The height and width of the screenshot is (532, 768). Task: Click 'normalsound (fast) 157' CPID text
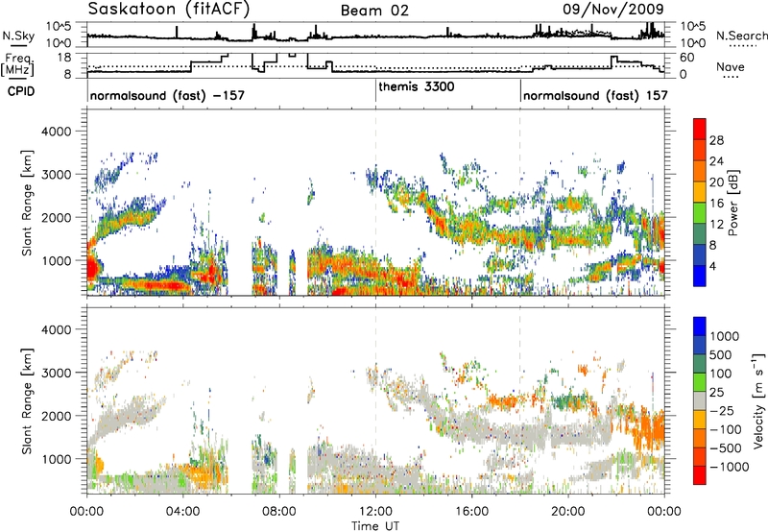595,95
